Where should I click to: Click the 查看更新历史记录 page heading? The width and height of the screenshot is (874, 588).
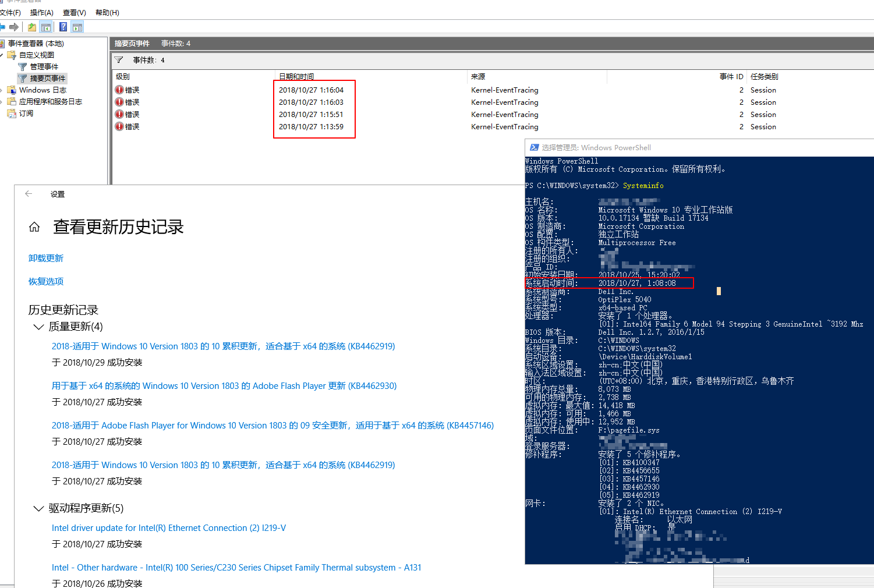[x=118, y=226]
